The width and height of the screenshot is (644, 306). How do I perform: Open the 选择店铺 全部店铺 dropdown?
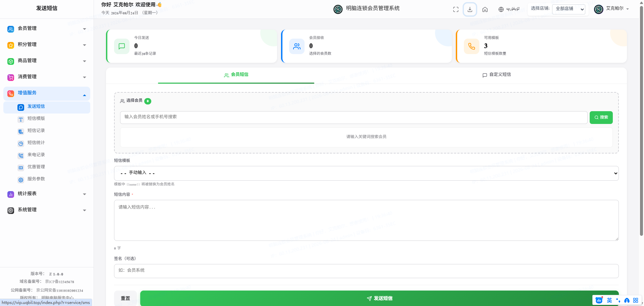coord(569,9)
